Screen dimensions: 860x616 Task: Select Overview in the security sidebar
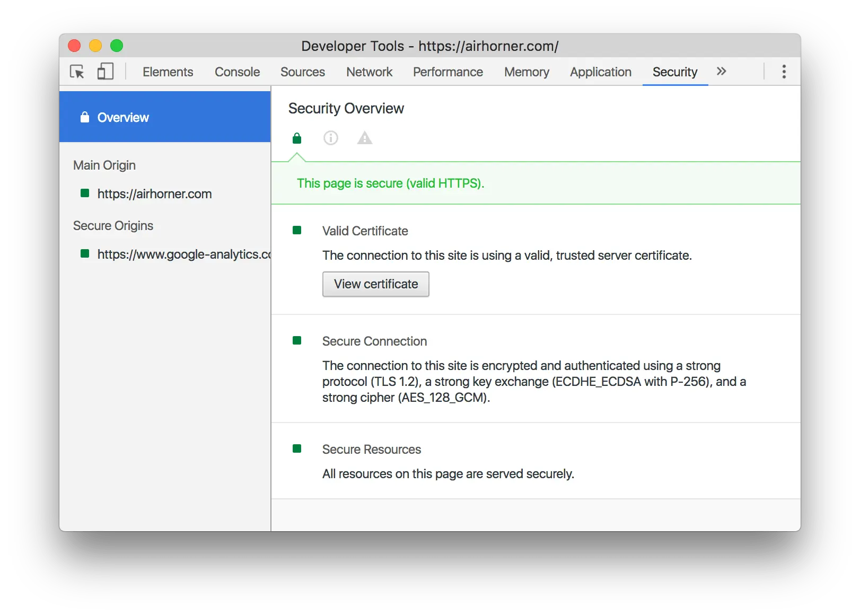(x=123, y=117)
